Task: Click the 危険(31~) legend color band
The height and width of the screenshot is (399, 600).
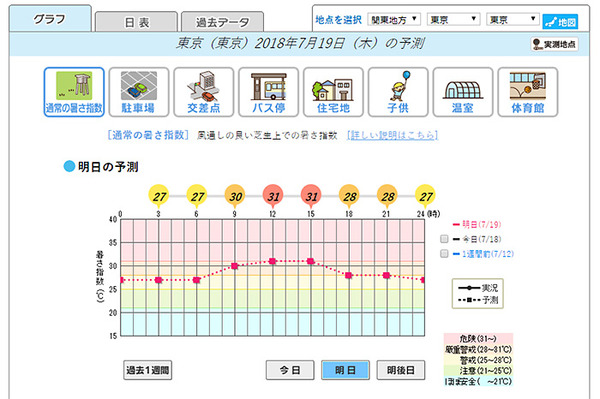Action: pos(478,339)
